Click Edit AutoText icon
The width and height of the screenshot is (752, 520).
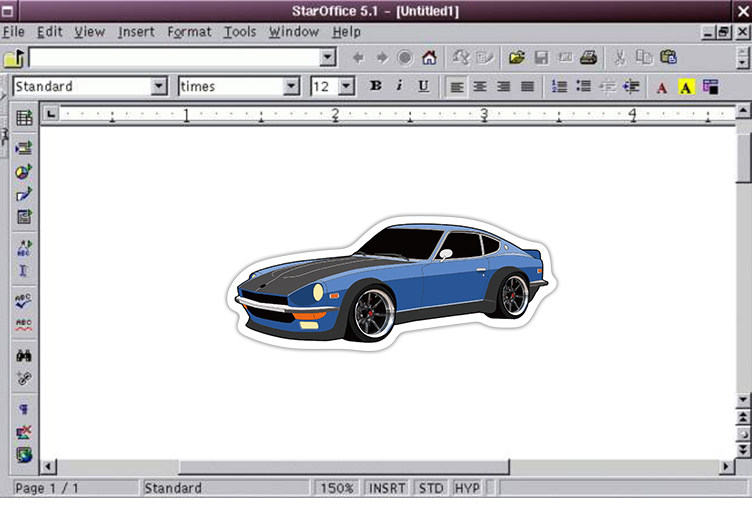pos(24,248)
